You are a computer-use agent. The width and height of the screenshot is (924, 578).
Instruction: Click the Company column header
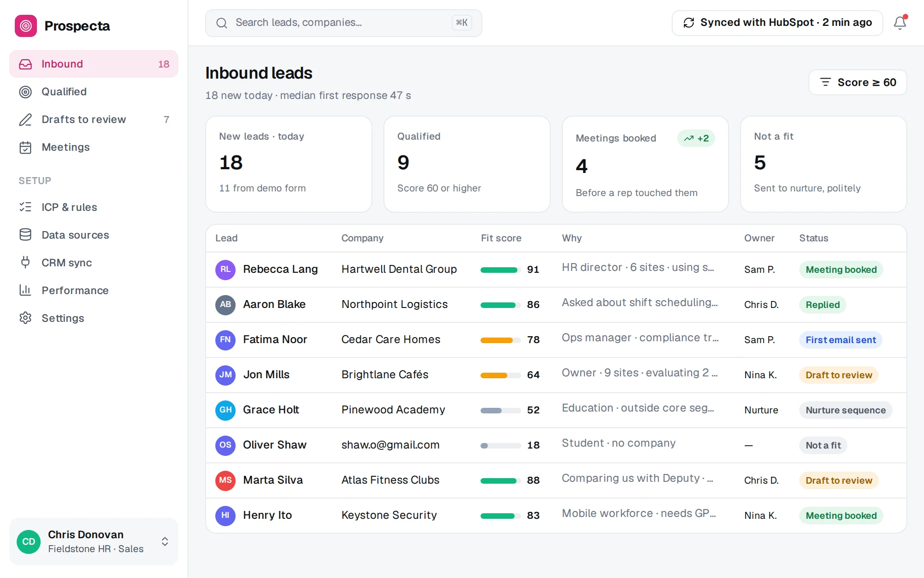[362, 238]
